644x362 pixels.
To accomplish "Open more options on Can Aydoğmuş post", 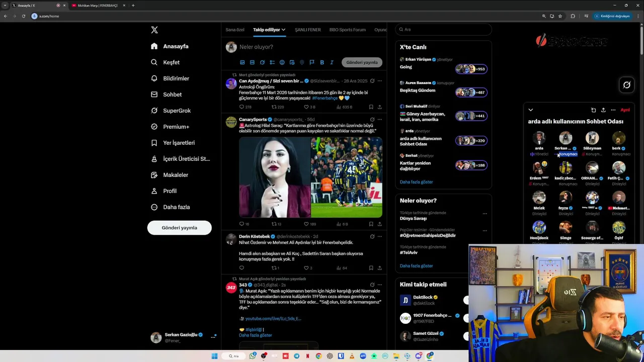I will coord(379,81).
